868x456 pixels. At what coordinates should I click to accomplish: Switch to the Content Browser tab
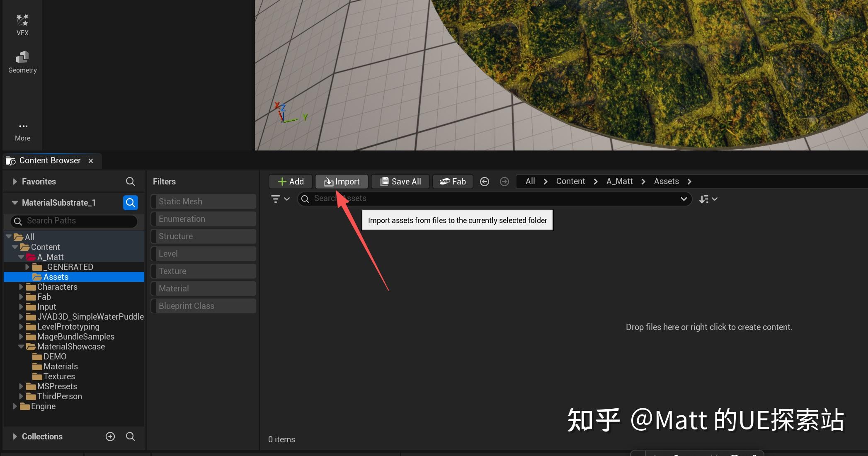tap(50, 160)
